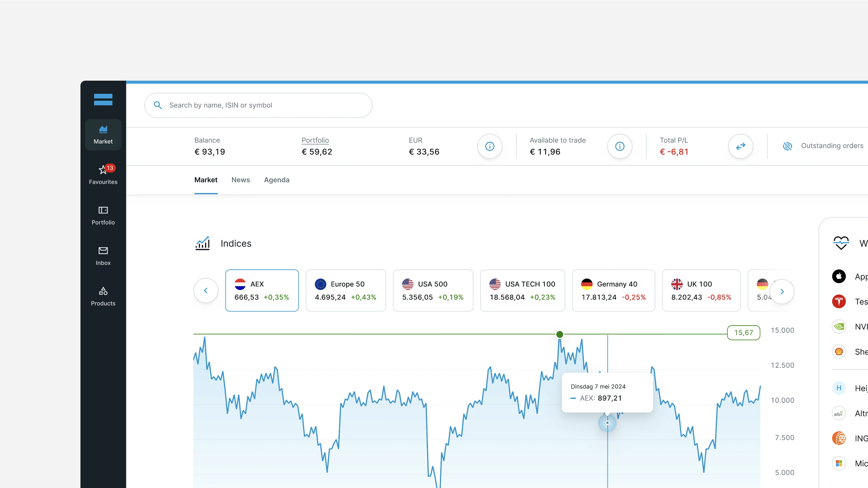Toggle the crossed-eye icon for Outstanding orders
Screen dimensions: 868x488
point(788,146)
